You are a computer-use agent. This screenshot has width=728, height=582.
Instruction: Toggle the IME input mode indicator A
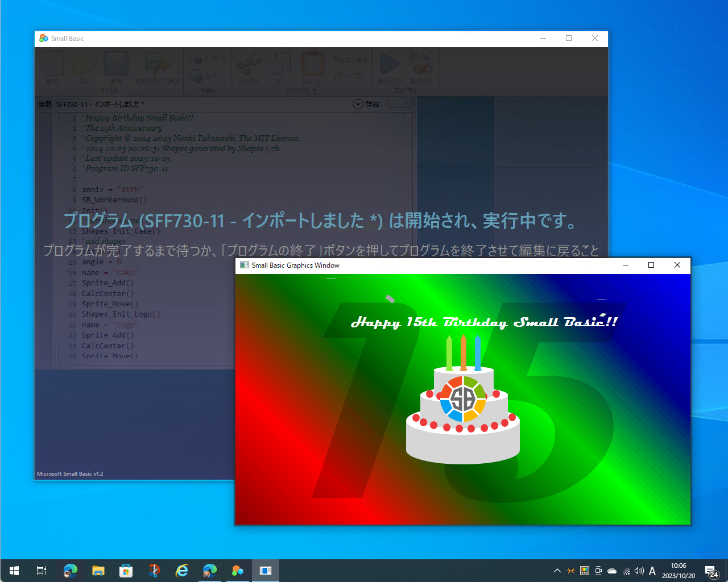point(652,571)
